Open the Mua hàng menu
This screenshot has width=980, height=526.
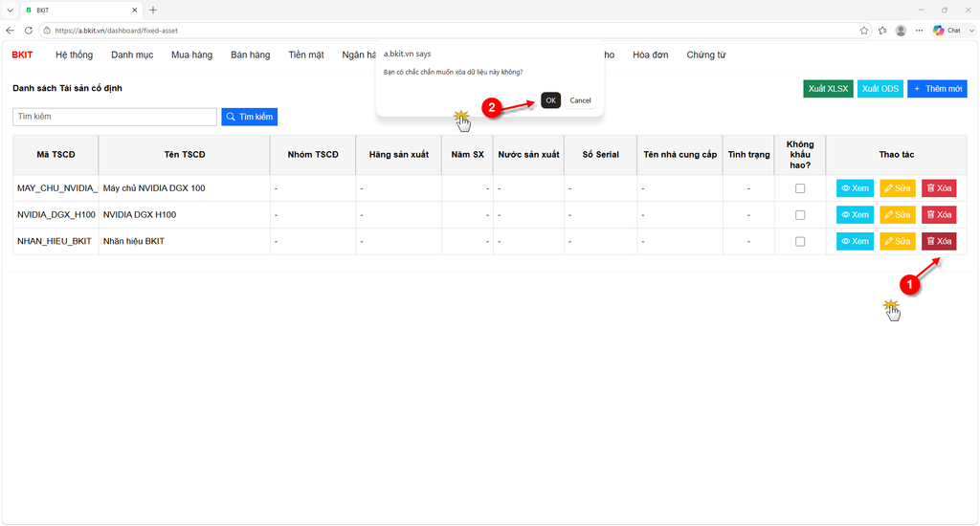191,55
